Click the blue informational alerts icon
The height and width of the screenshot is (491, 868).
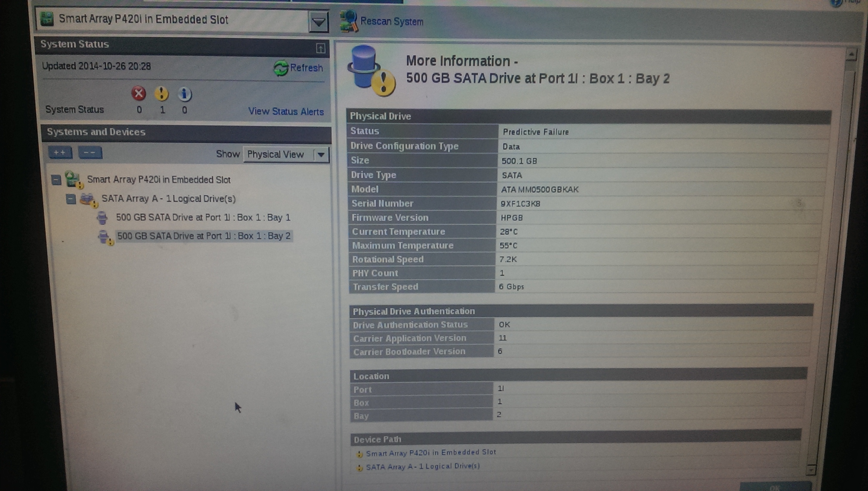(x=184, y=94)
